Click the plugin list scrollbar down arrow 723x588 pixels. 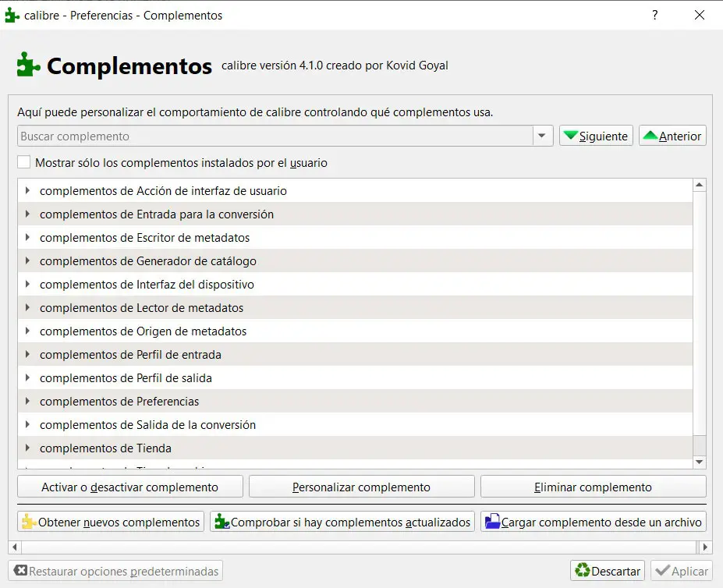click(700, 462)
